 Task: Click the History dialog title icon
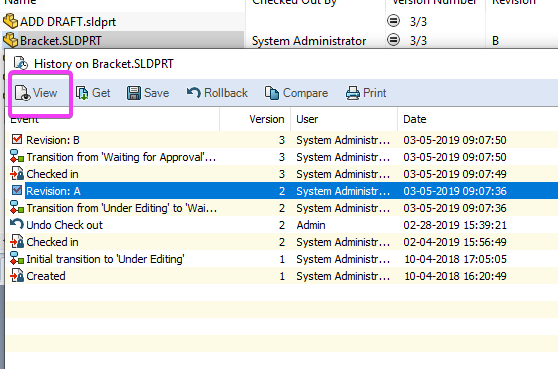pyautogui.click(x=21, y=63)
